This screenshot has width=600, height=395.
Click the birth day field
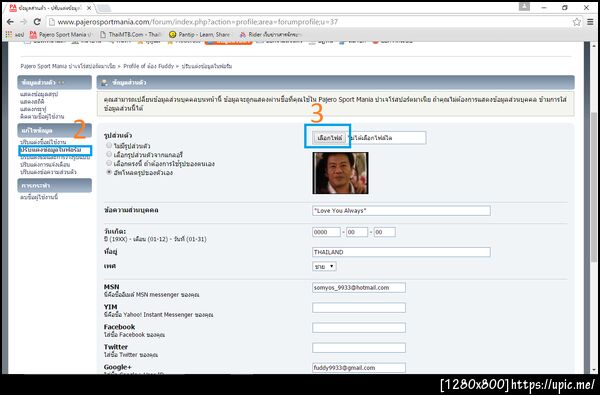(385, 232)
